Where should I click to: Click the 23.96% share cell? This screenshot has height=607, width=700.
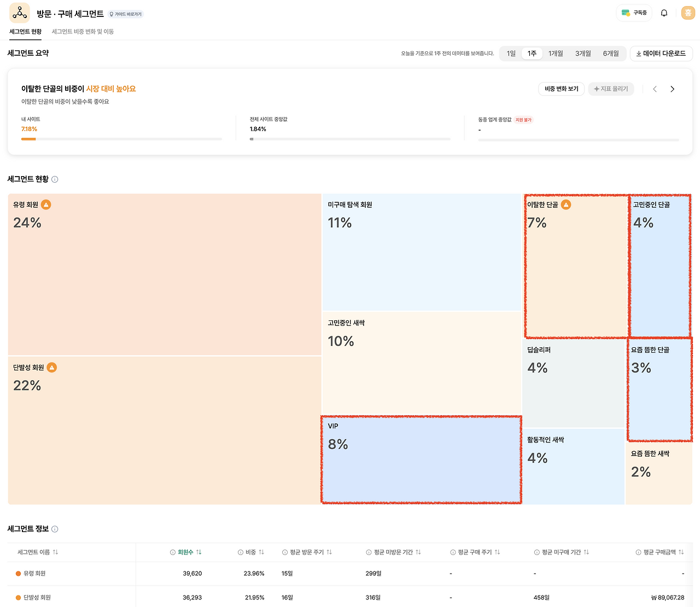pos(254,574)
